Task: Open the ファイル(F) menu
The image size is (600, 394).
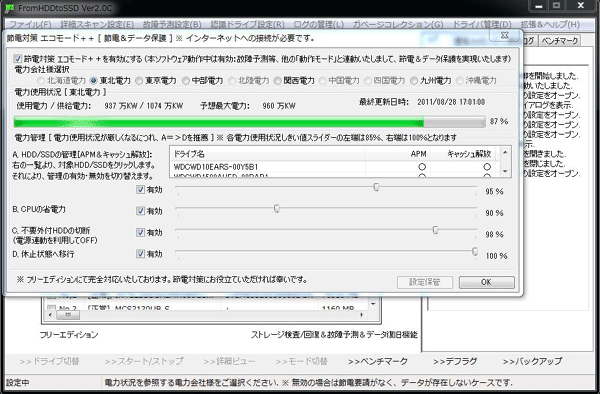Action: coord(30,24)
